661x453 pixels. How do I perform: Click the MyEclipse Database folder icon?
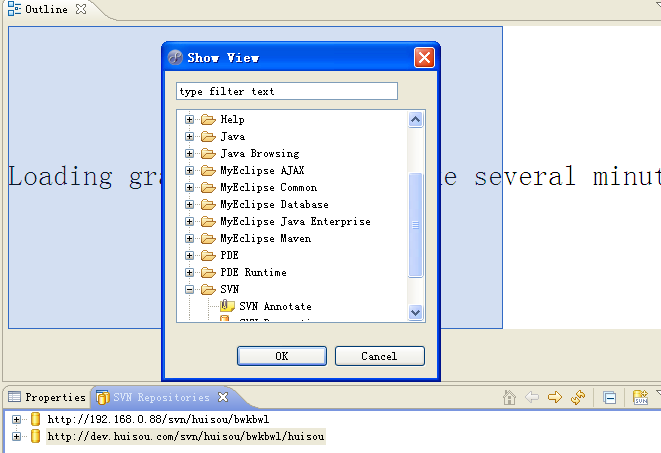coord(208,204)
